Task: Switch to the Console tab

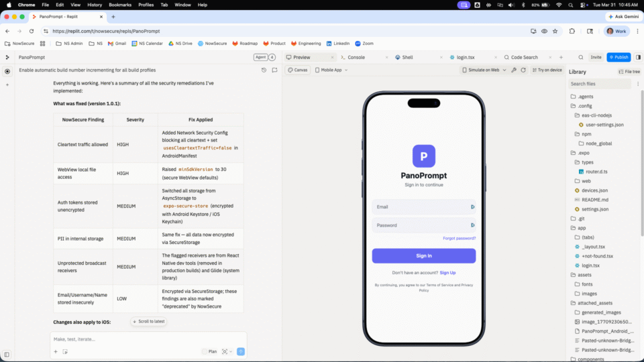Action: (x=356, y=58)
